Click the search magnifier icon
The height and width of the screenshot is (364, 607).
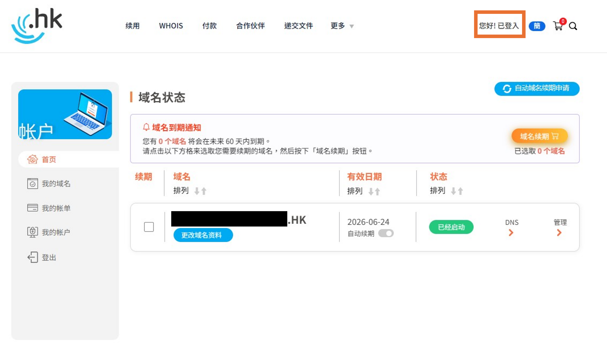[573, 26]
